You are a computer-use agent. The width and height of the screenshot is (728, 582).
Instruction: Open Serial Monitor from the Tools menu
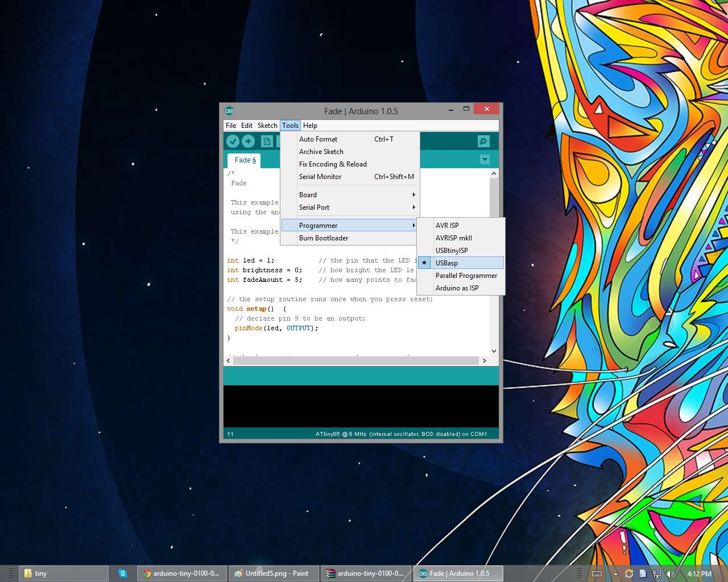tap(350, 177)
